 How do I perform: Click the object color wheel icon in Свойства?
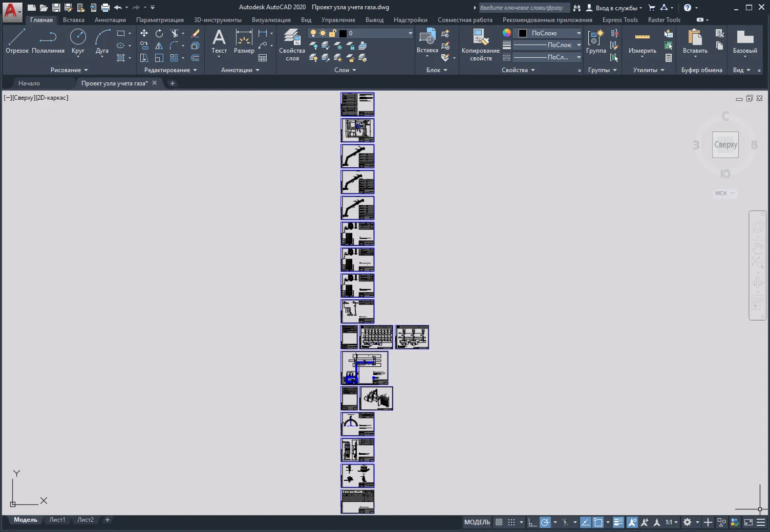pyautogui.click(x=507, y=33)
